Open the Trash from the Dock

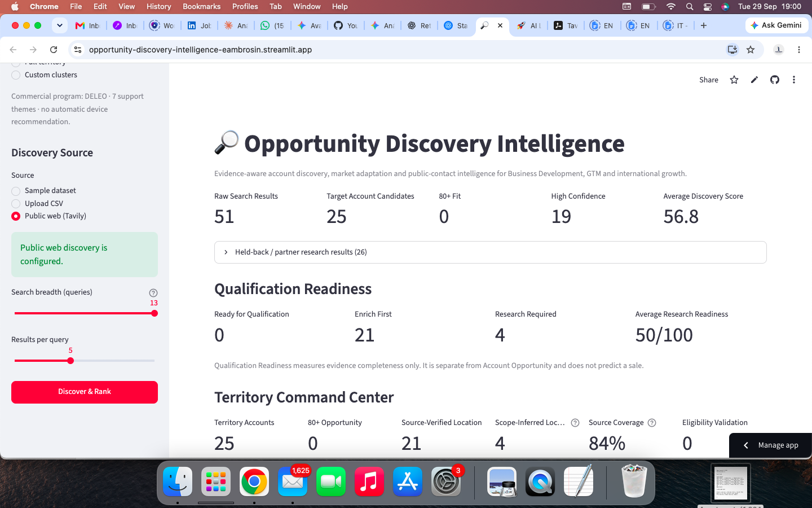click(x=634, y=481)
